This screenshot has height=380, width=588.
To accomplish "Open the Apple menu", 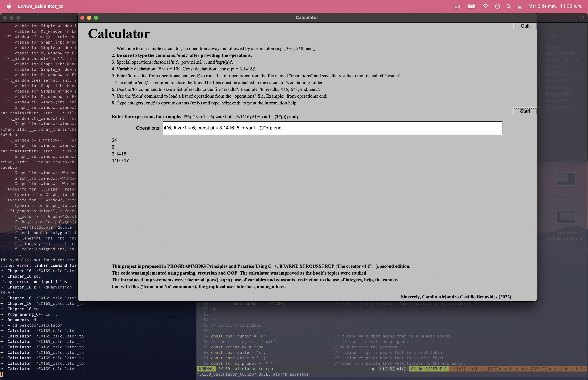I will (9, 6).
